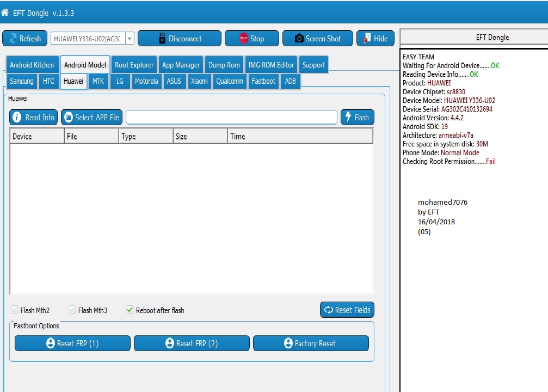Click the Refresh button
Image resolution: width=548 pixels, height=392 pixels.
[25, 39]
